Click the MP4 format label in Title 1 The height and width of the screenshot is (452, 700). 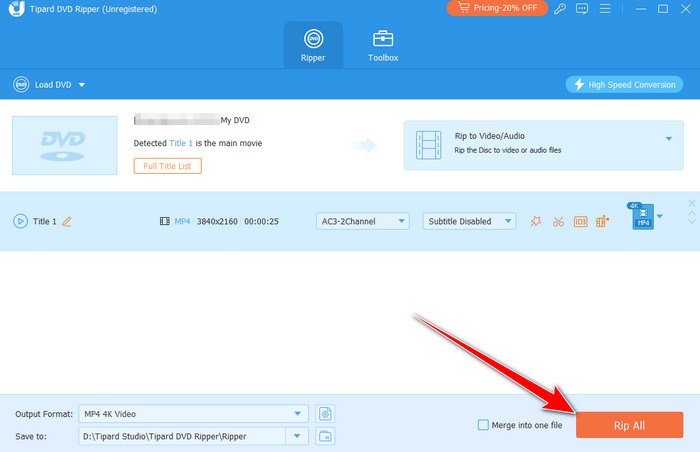pyautogui.click(x=182, y=222)
